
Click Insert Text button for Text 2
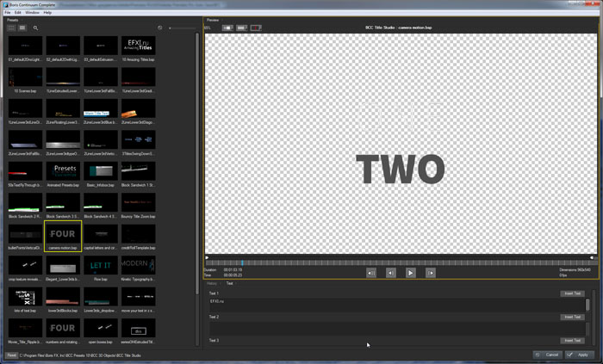tap(573, 318)
